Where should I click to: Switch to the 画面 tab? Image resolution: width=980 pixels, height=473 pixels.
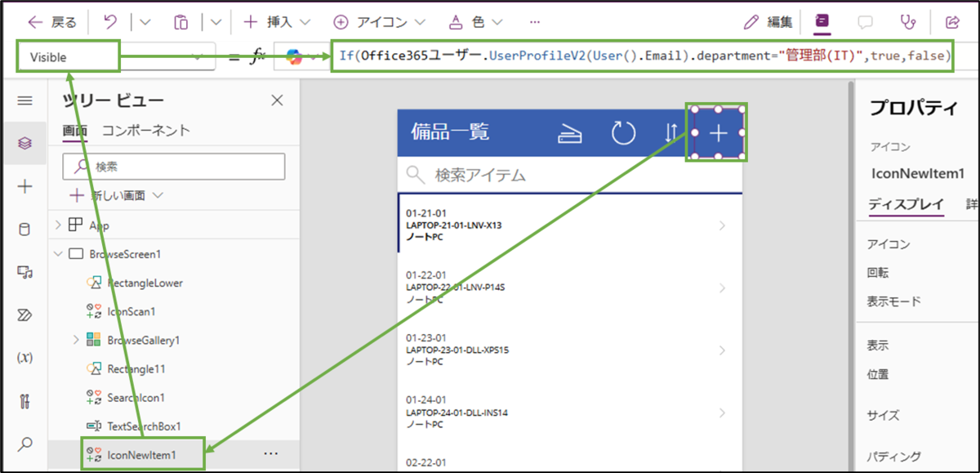(75, 131)
